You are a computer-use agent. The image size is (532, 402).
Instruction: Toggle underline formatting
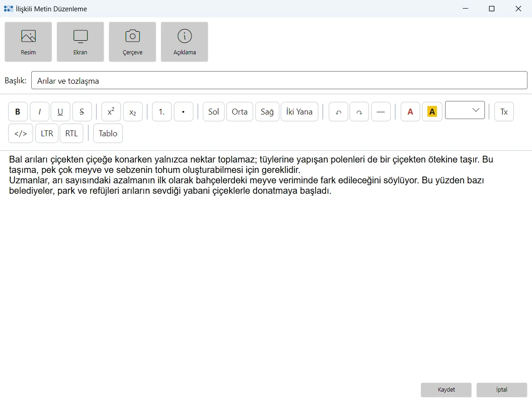pyautogui.click(x=60, y=112)
